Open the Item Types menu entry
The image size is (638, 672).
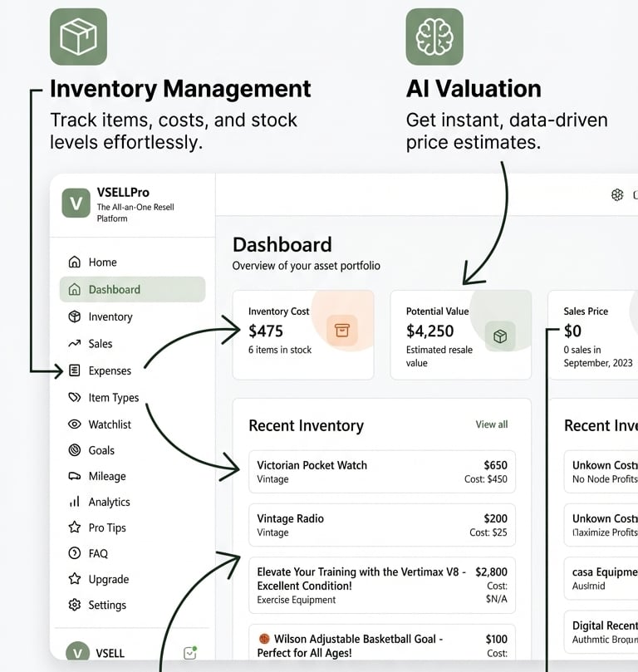(x=114, y=398)
